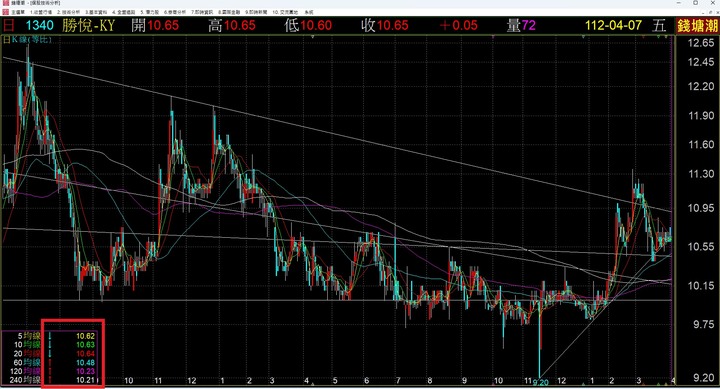Click the down arrow beside 5 均線
Screen dimensions: 720x389
(x=49, y=336)
